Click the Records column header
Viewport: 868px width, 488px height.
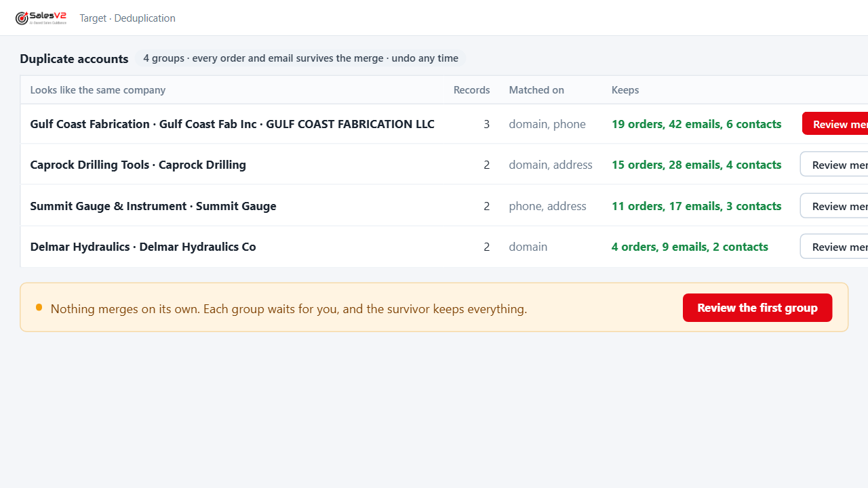tap(471, 89)
